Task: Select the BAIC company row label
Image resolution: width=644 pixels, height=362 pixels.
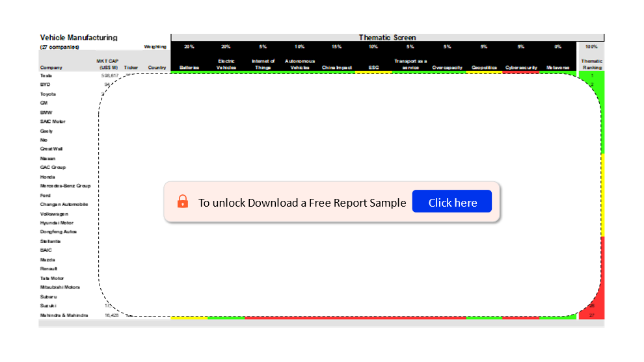Action: pyautogui.click(x=46, y=250)
